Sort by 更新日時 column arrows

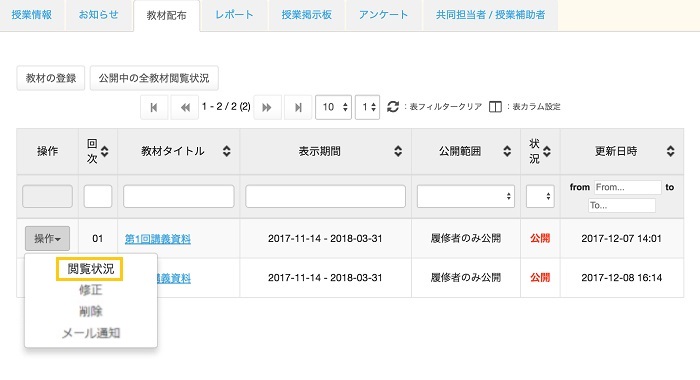coord(670,151)
